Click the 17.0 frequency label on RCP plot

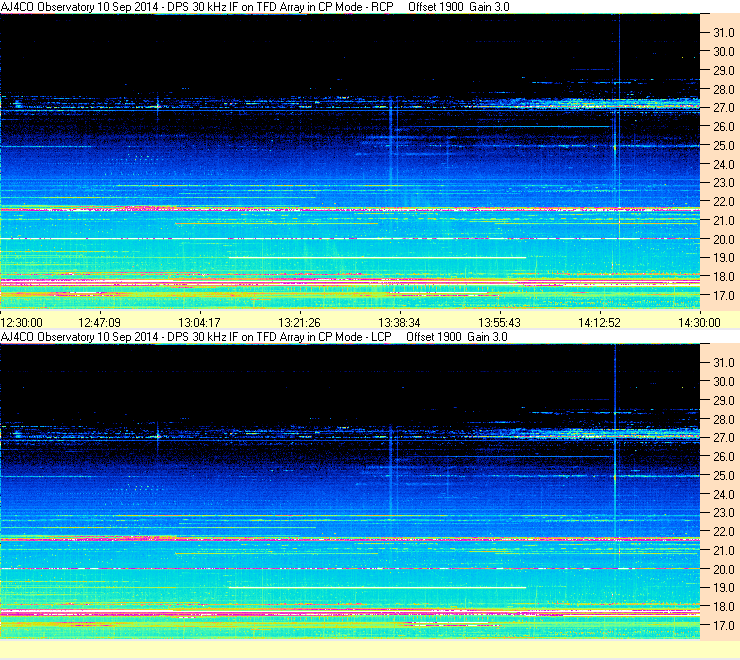click(x=724, y=296)
